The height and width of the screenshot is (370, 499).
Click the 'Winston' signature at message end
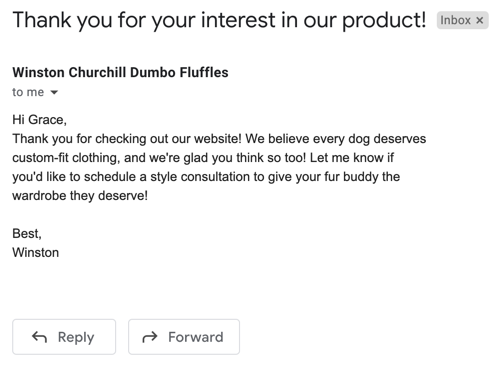click(36, 253)
